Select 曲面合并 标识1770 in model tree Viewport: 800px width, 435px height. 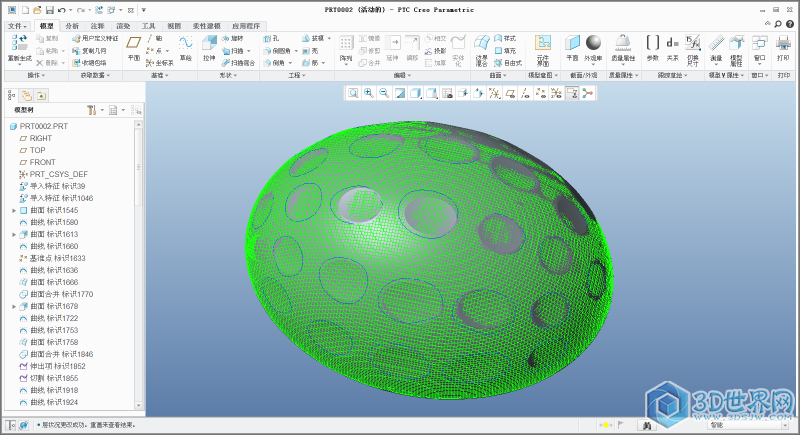[x=62, y=294]
